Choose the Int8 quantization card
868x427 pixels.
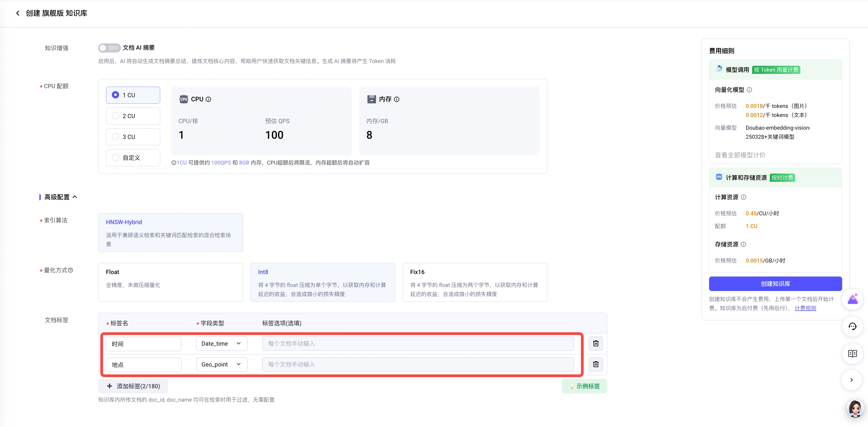(x=322, y=282)
